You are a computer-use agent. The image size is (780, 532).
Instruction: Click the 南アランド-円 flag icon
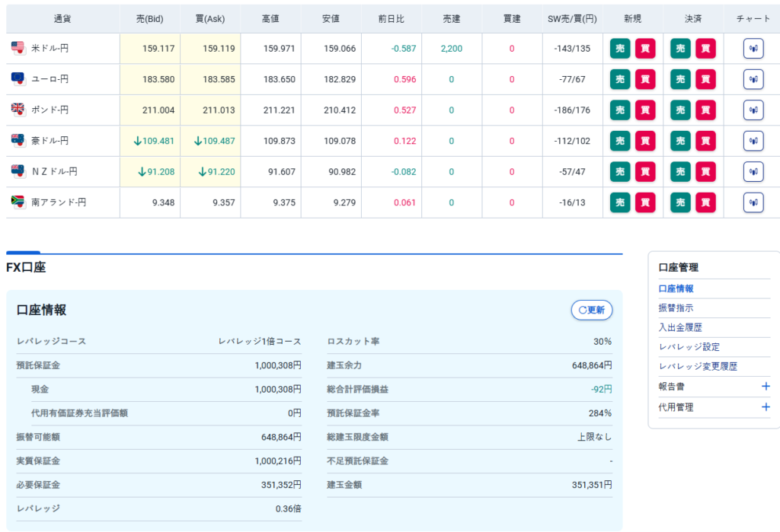(18, 202)
